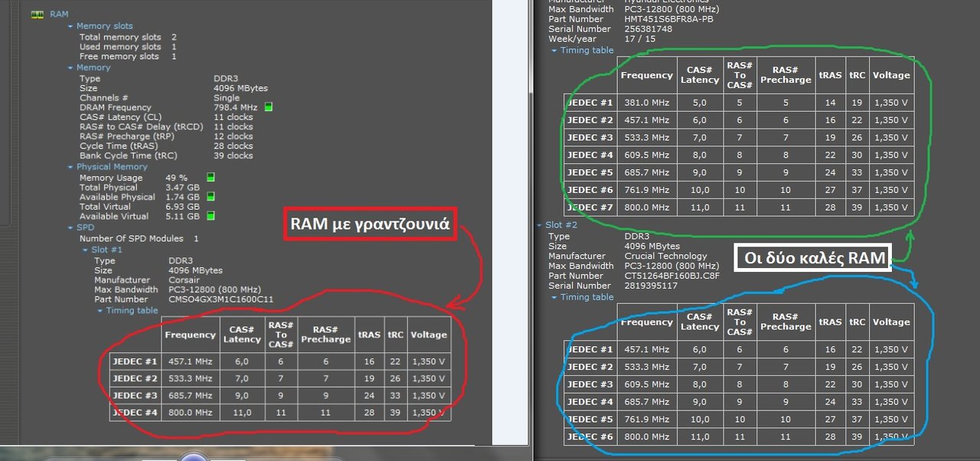Select part number 'CMSO4GX3M1C1600C11'
Viewport: 980px width, 461px height.
(220, 299)
